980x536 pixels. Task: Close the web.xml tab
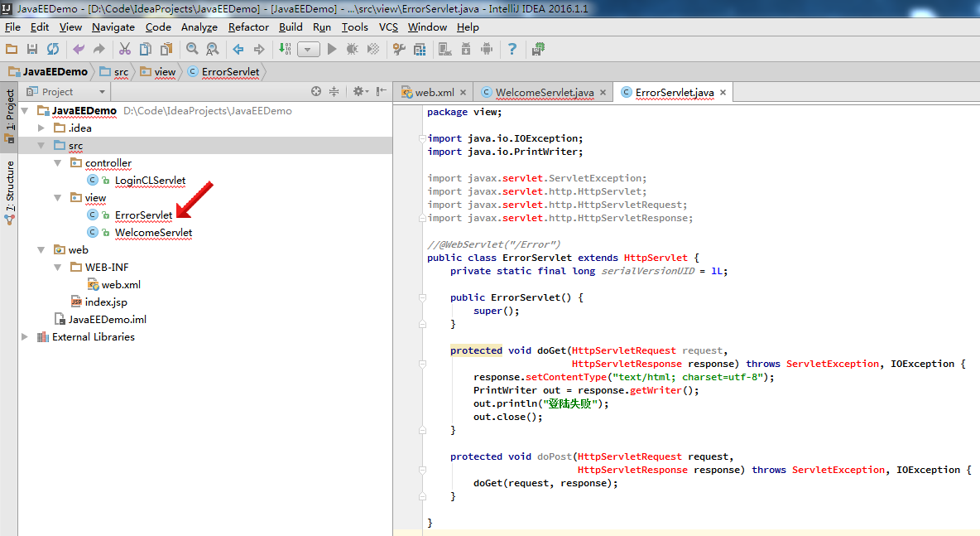[x=464, y=92]
